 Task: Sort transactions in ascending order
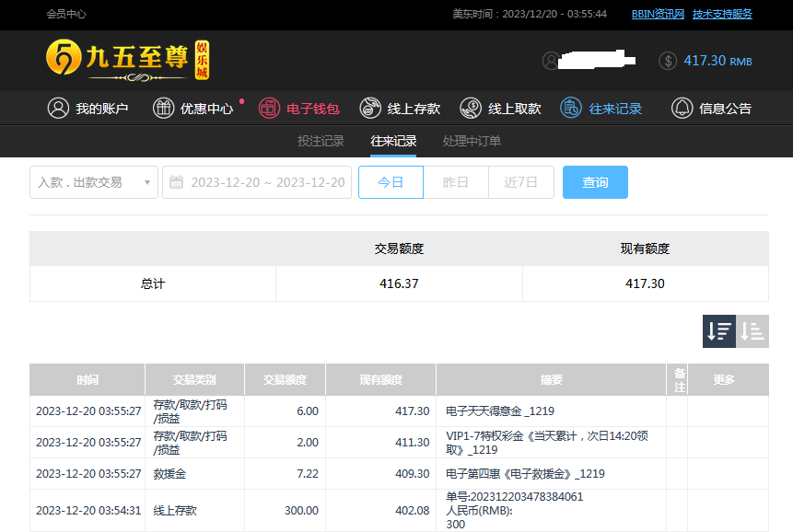pyautogui.click(x=752, y=331)
